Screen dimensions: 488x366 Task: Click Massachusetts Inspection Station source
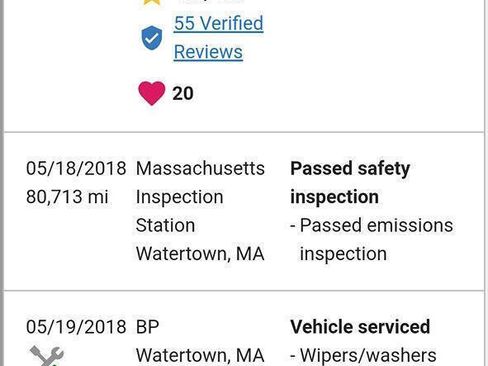pos(200,197)
